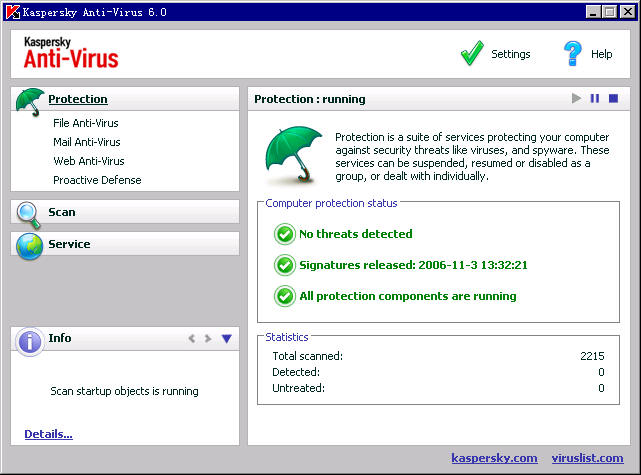This screenshot has width=641, height=475.
Task: Click the check icon beside Signatures released
Action: pos(285,265)
